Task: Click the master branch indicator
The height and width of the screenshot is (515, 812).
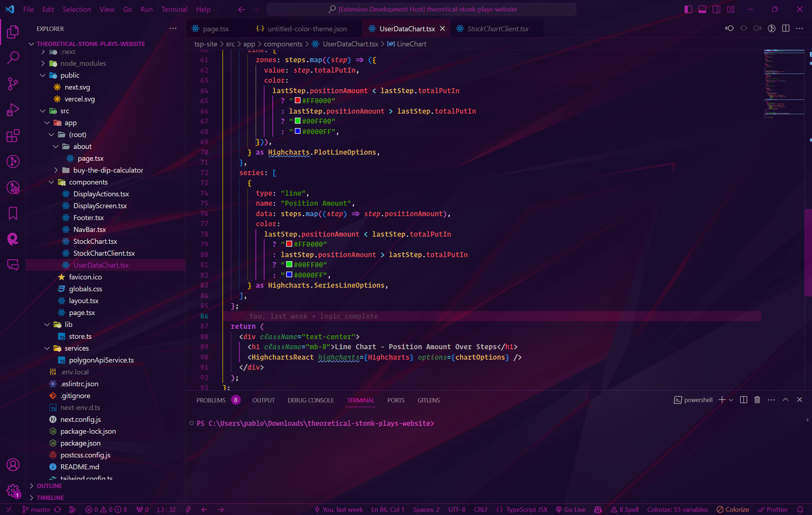Action: tap(36, 509)
